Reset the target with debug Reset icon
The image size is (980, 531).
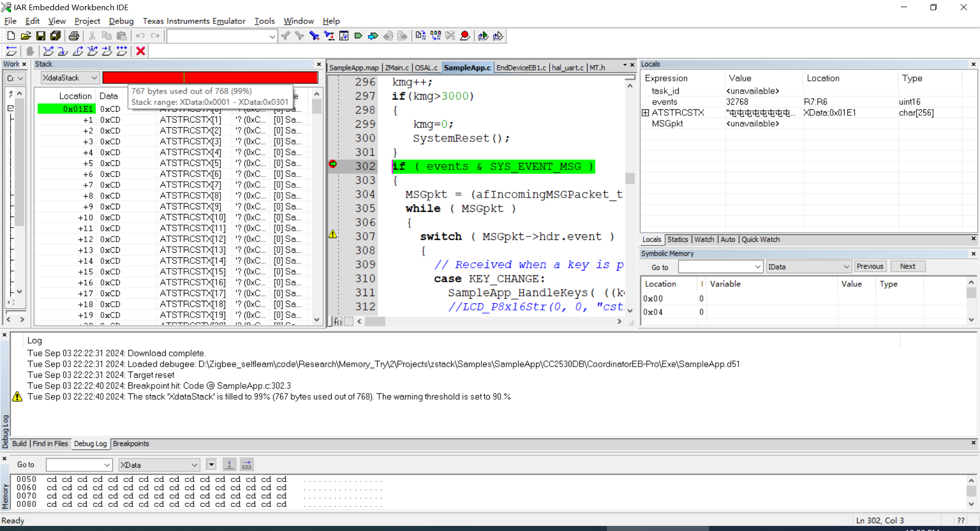point(11,51)
